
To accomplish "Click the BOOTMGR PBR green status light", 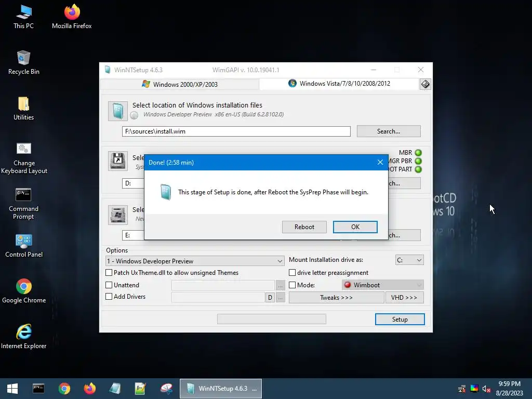I will click(x=418, y=161).
